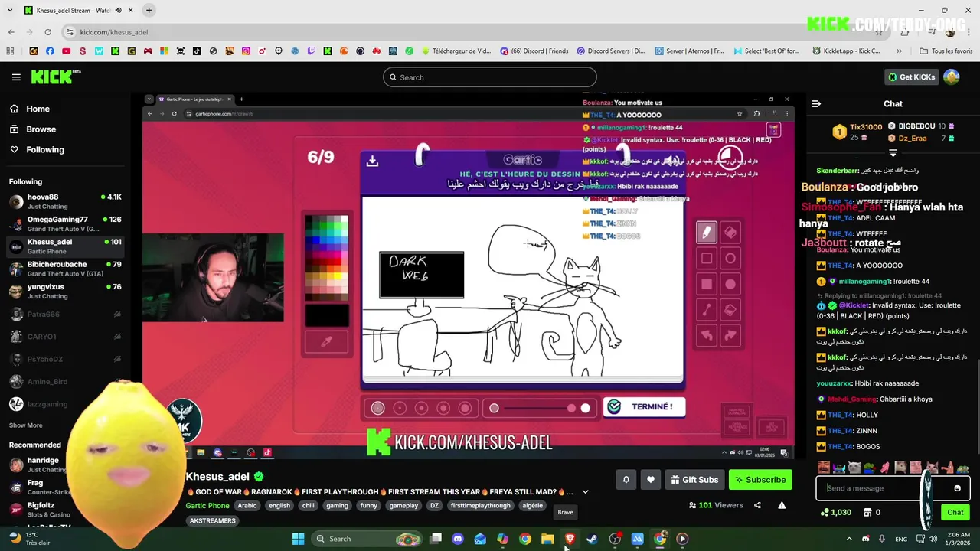The width and height of the screenshot is (980, 551).
Task: Open File Explorer from the taskbar
Action: (x=547, y=539)
